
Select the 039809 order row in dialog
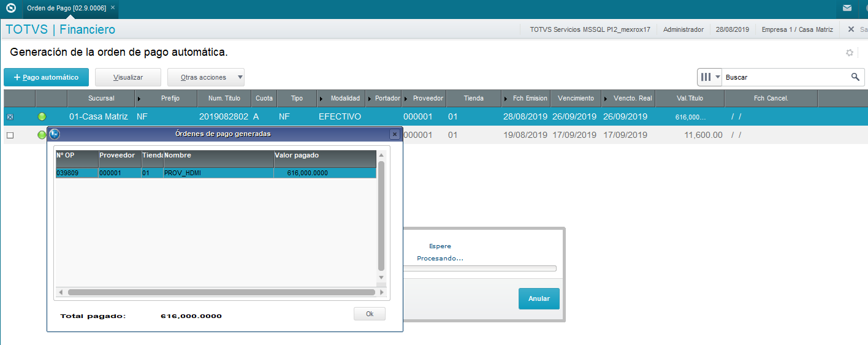tap(216, 173)
